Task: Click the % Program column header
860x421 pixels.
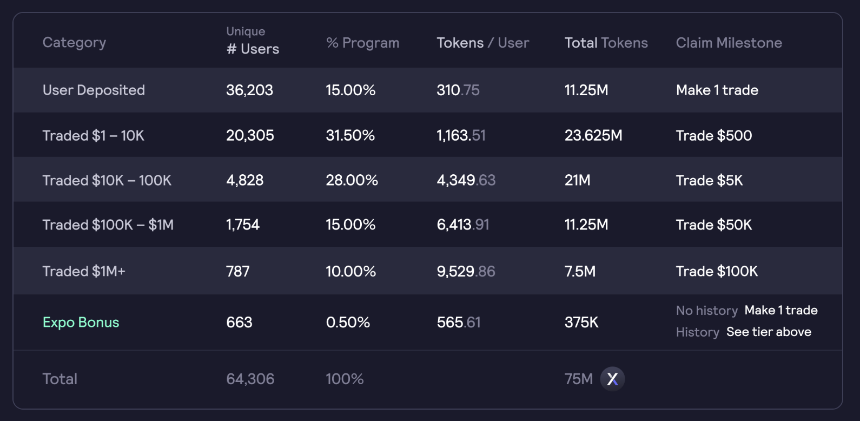Action: (x=363, y=43)
